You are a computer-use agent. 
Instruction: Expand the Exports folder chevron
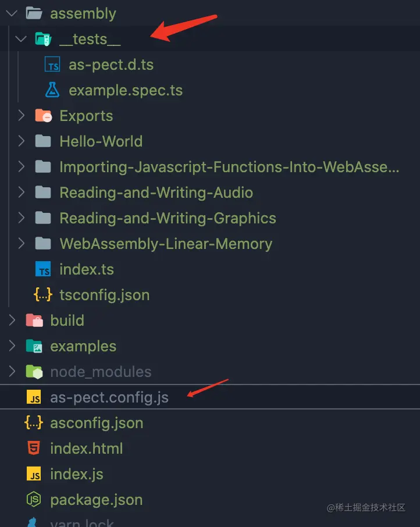[x=22, y=116]
